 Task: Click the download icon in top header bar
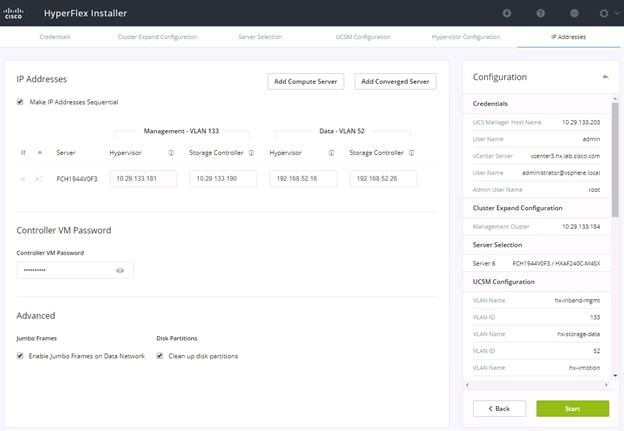(x=507, y=13)
